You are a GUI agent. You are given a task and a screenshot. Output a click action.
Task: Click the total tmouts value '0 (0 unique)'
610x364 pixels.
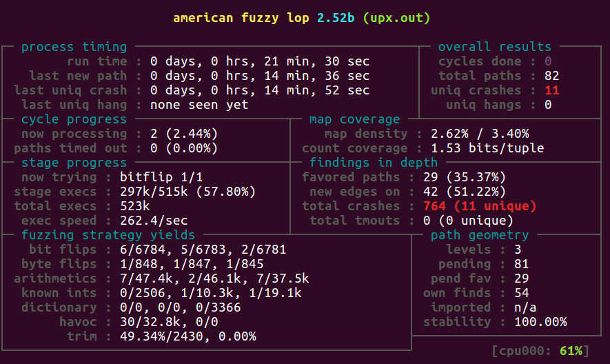click(x=469, y=221)
